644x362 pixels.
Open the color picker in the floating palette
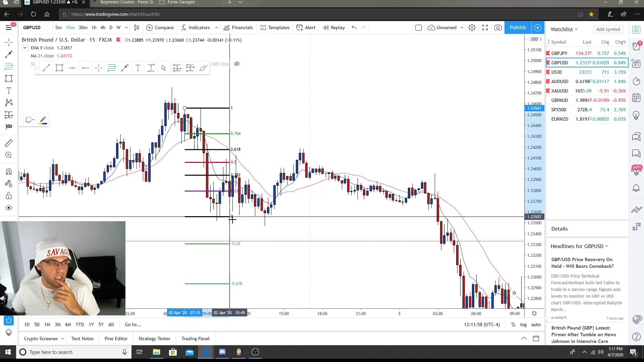43,120
